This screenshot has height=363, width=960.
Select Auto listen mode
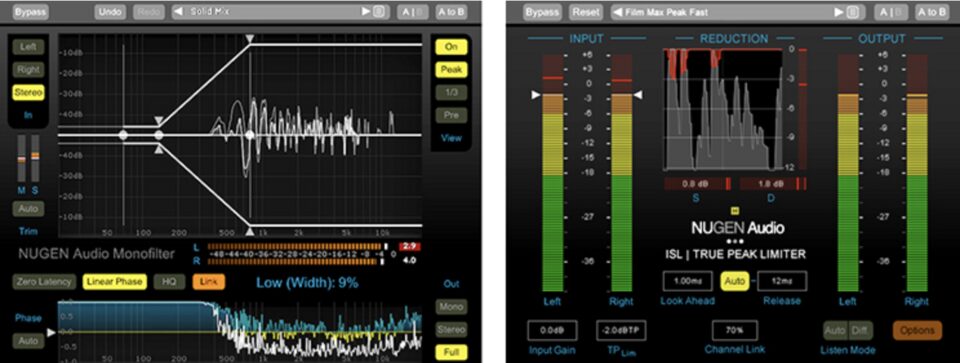[x=835, y=331]
